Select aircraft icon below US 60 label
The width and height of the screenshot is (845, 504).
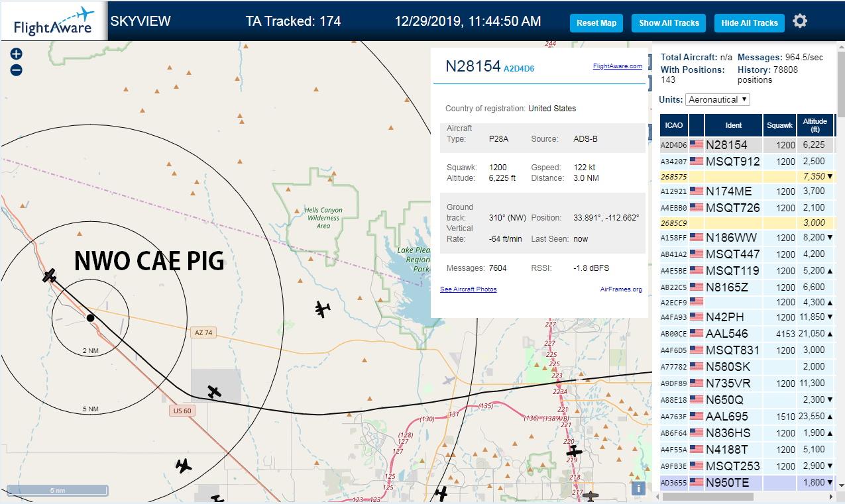click(x=184, y=466)
